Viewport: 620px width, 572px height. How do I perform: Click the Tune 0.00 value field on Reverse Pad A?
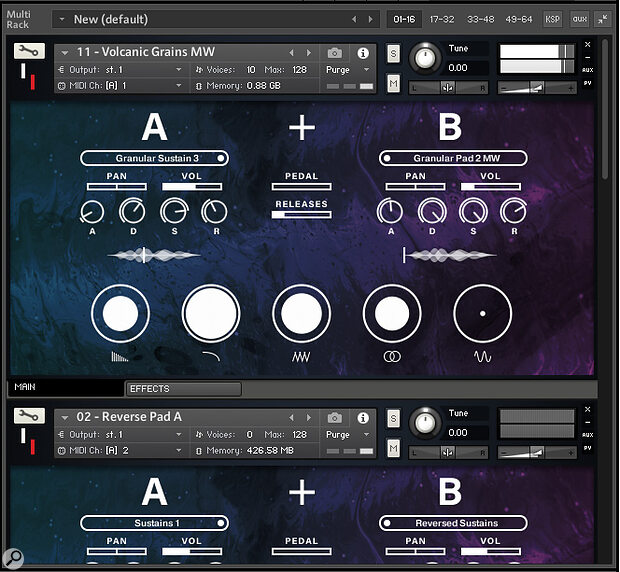click(x=467, y=432)
